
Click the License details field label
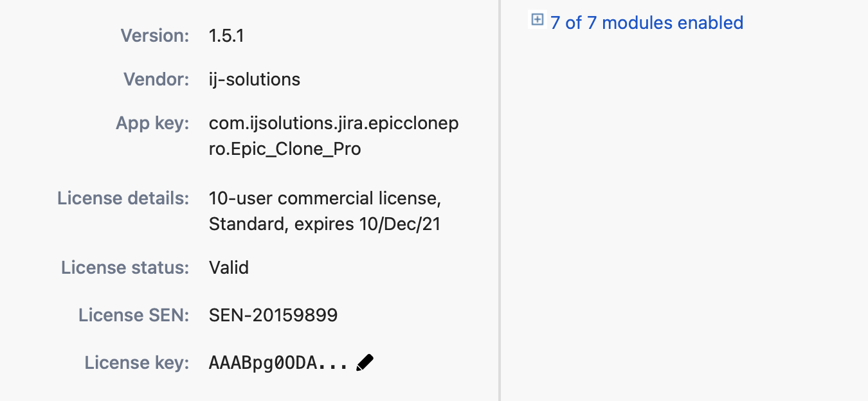(x=123, y=198)
